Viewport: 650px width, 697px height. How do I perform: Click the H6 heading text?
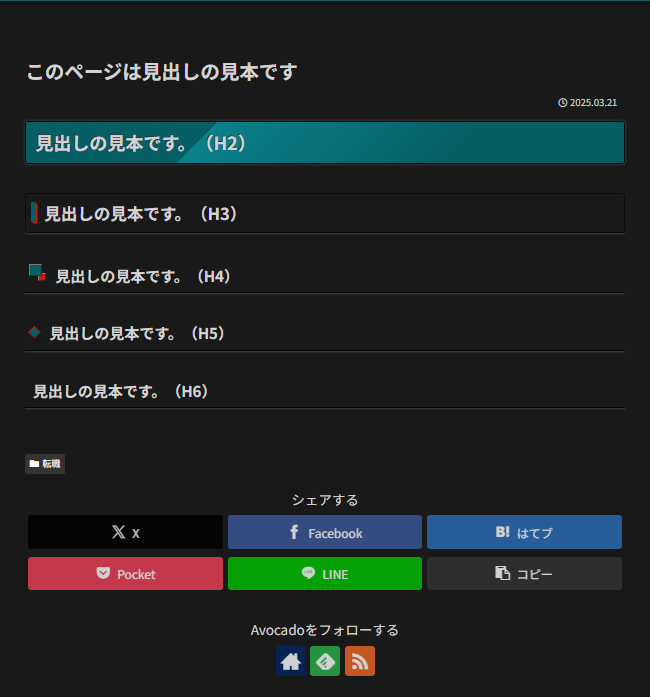(124, 391)
